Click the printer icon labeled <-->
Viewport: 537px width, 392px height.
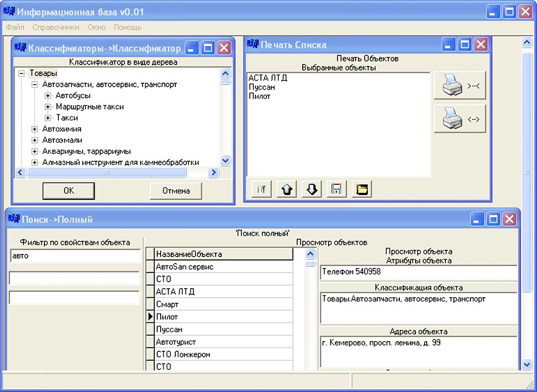460,118
